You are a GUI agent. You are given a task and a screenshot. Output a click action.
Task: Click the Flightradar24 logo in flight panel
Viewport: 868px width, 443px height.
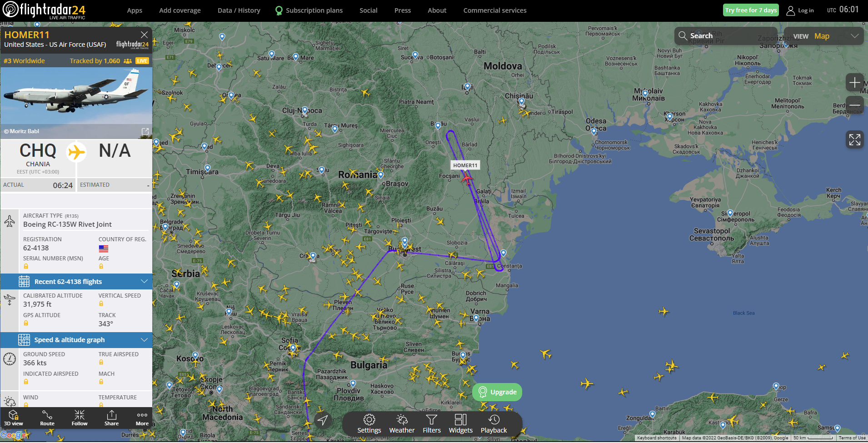tap(132, 45)
